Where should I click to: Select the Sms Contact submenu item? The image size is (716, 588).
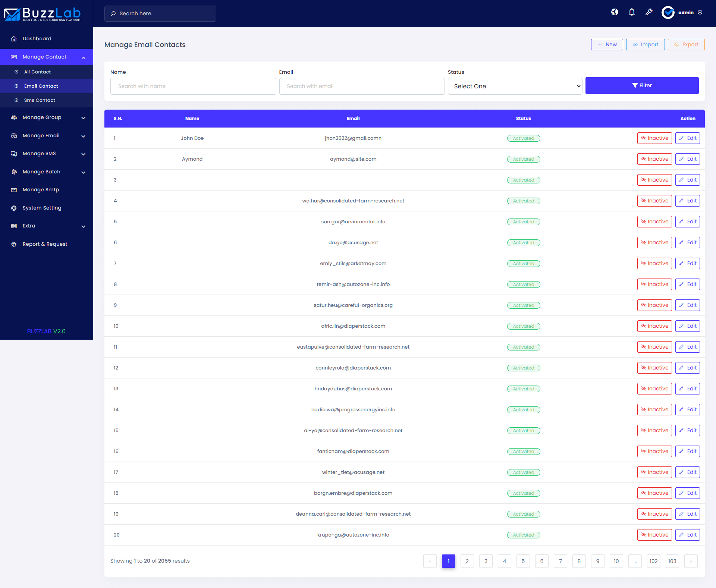[x=40, y=100]
